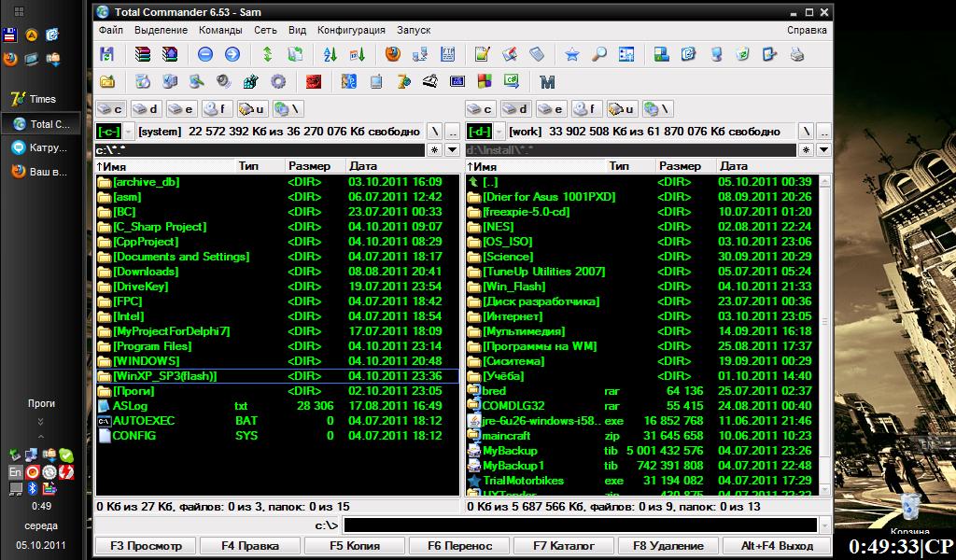956x560 pixels.
Task: Click the large M icon in toolbar
Action: point(547,81)
